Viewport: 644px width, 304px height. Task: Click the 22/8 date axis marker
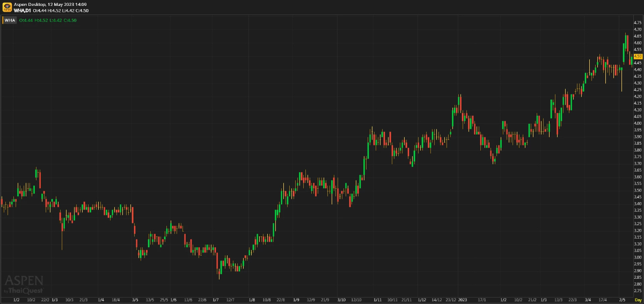click(281, 299)
